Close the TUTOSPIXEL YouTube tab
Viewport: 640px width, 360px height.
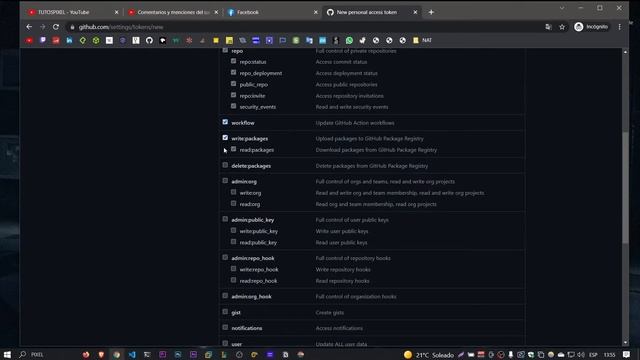[x=116, y=12]
